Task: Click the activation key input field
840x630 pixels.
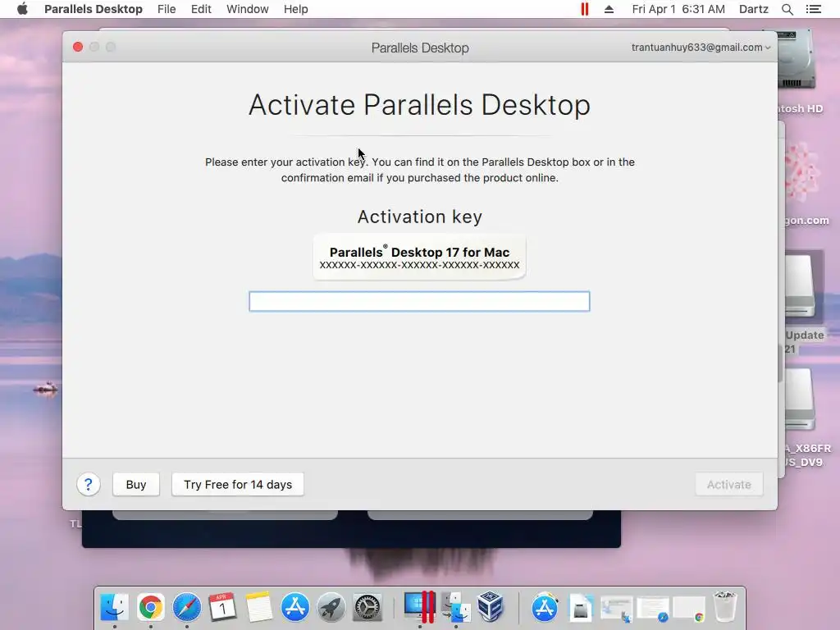Action: pos(419,301)
